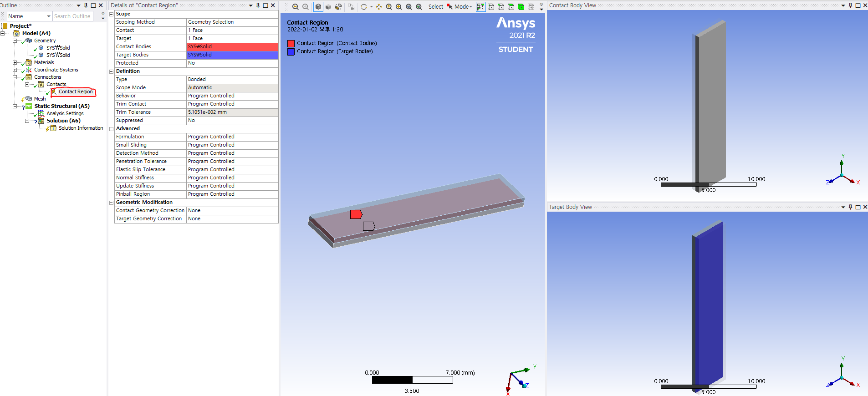
Task: Click the red Contact Bodies cell
Action: pyautogui.click(x=232, y=46)
